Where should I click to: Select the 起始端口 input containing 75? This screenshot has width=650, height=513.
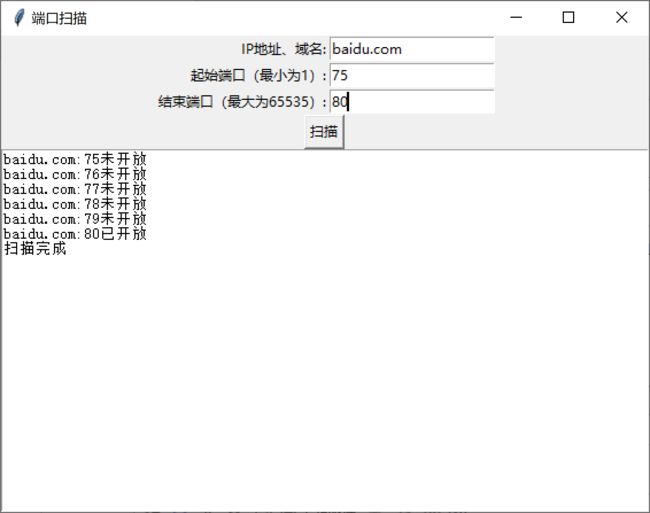[x=412, y=75]
